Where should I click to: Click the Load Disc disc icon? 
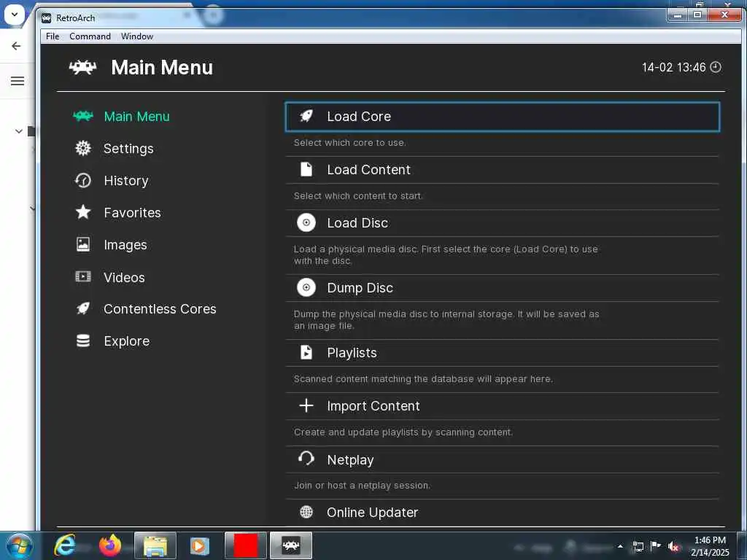pos(306,222)
